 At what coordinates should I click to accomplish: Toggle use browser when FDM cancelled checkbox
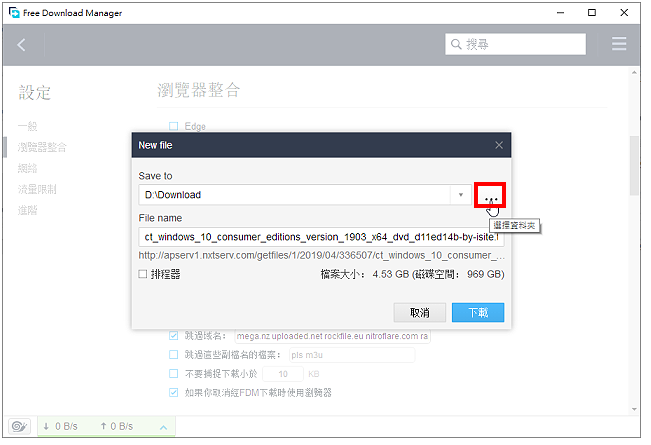174,392
